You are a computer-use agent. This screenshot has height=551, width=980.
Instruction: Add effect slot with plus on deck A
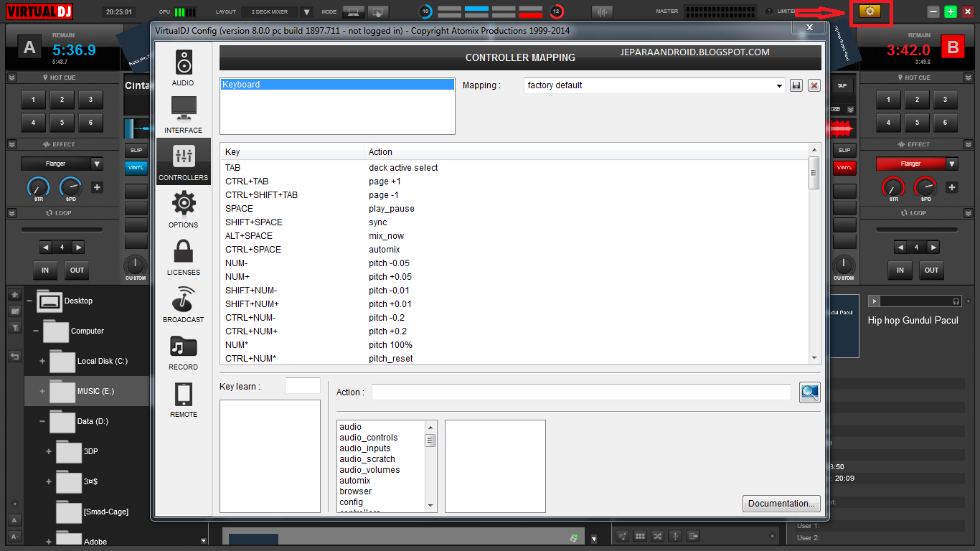[x=97, y=188]
